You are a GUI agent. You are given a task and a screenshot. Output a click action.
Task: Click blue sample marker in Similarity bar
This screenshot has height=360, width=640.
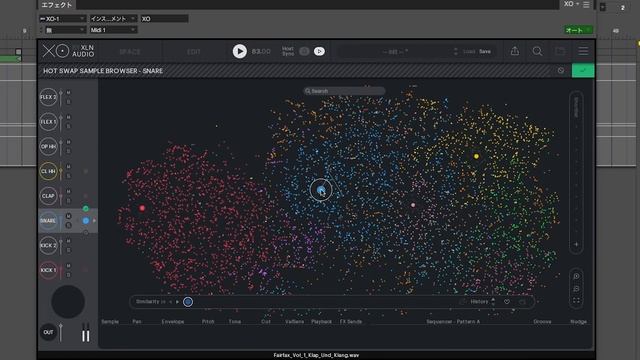coord(188,302)
